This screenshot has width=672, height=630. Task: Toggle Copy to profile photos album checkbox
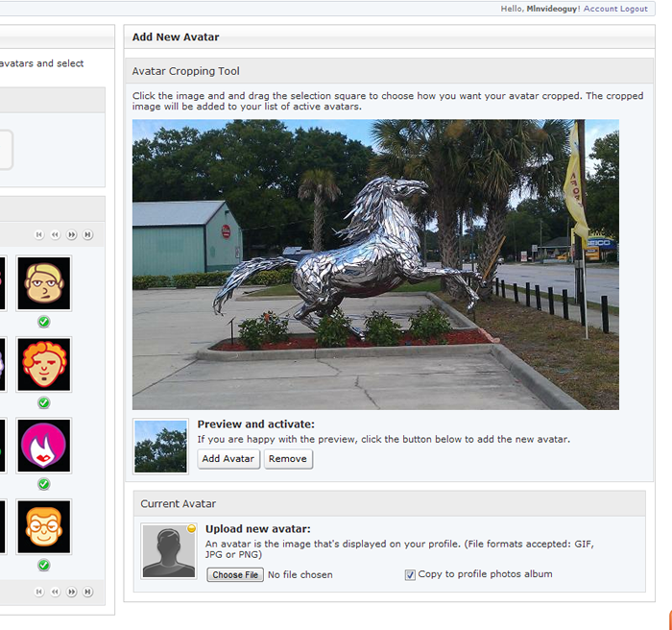coord(410,575)
